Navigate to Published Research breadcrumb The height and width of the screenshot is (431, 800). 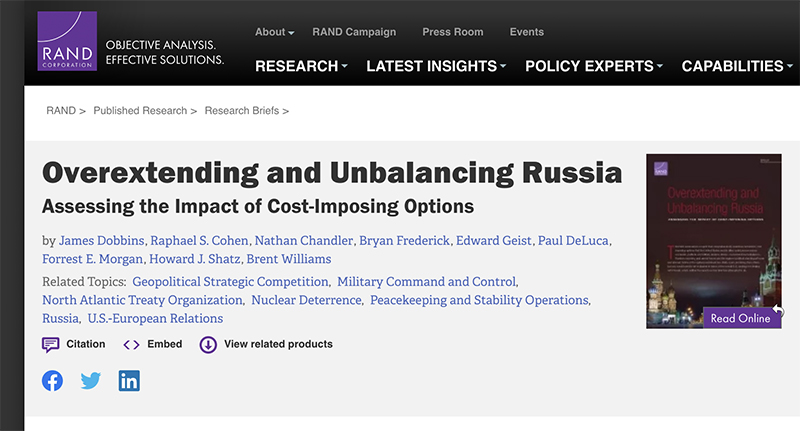click(x=140, y=111)
